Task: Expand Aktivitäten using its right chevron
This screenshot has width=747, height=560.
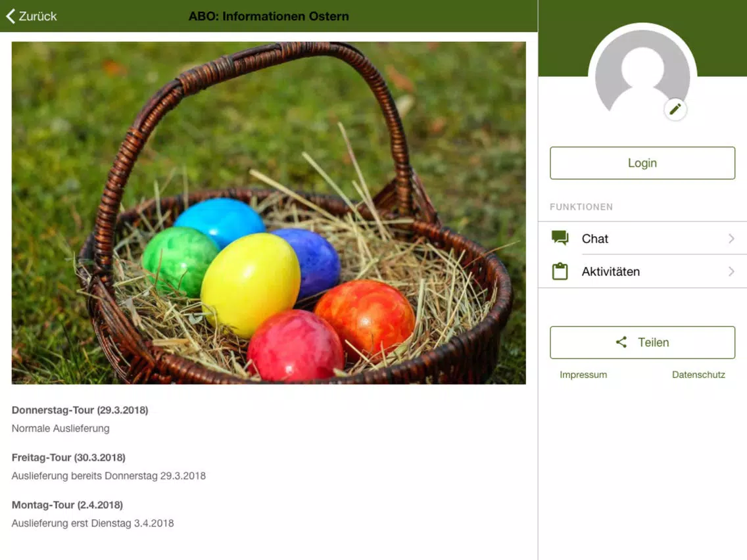Action: [x=731, y=271]
